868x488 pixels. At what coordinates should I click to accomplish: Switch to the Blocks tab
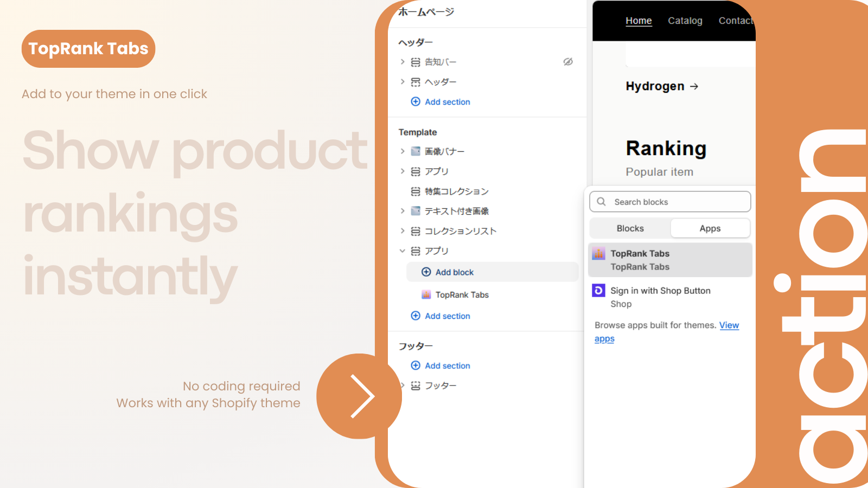tap(630, 228)
